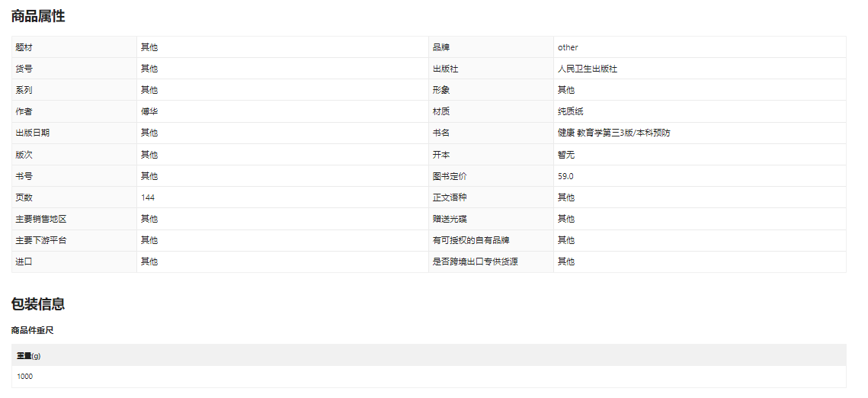Click the price value 59.0

565,176
